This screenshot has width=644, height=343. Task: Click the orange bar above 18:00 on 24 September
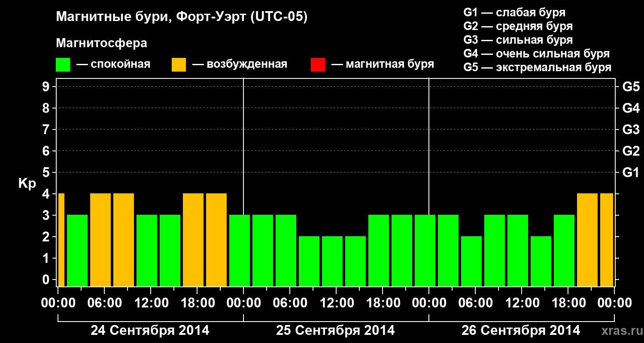coord(193,240)
